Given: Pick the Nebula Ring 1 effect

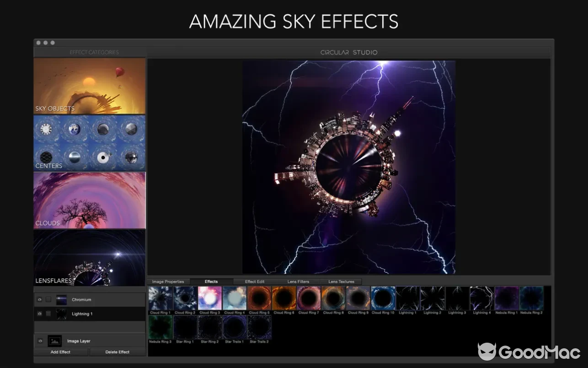Looking at the screenshot, I should [x=507, y=298].
